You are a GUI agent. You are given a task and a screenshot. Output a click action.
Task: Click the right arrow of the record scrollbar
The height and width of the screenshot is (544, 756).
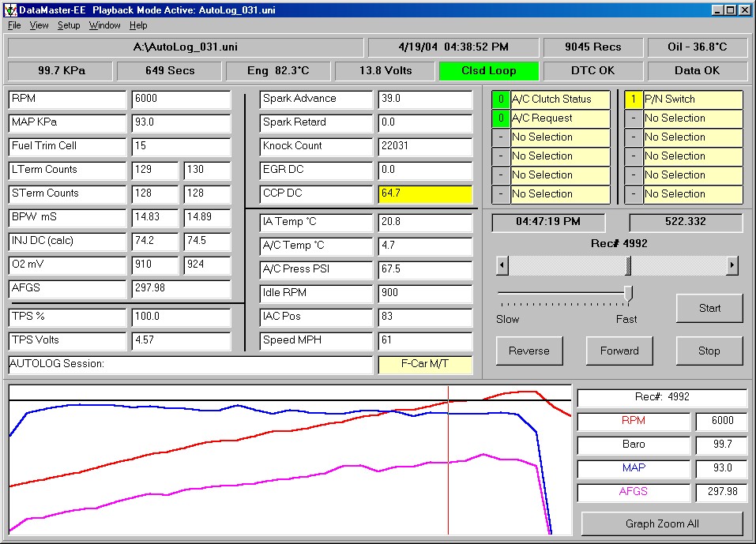(x=732, y=266)
